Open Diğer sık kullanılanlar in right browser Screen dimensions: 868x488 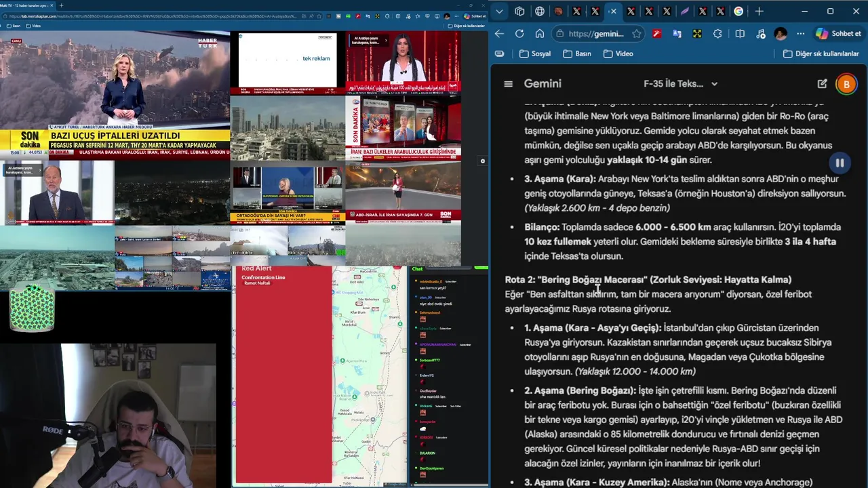click(x=821, y=54)
